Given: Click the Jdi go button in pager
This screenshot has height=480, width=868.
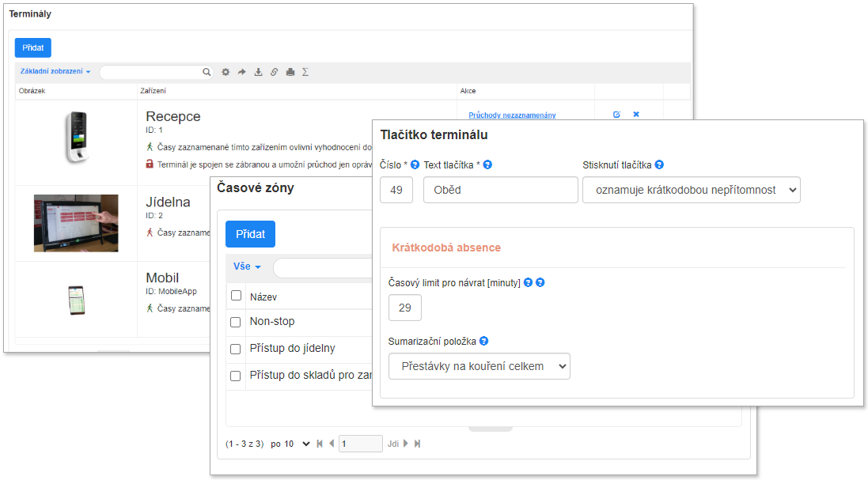Looking at the screenshot, I should (x=393, y=444).
